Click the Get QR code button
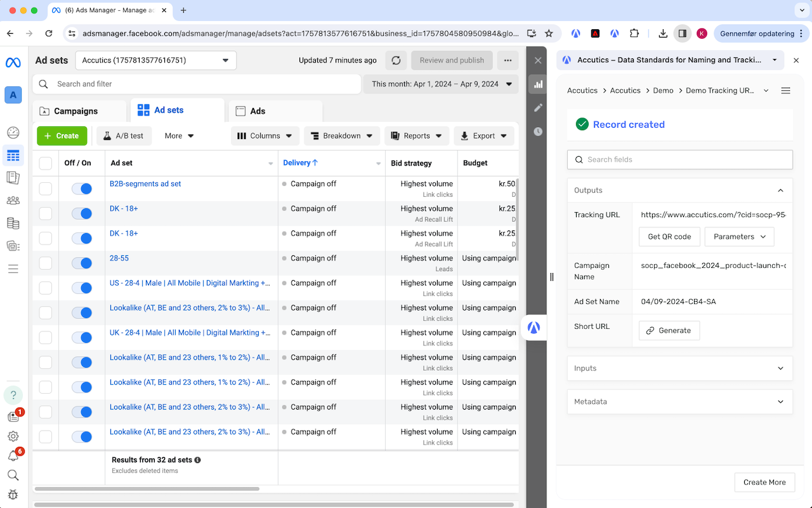Image resolution: width=812 pixels, height=508 pixels. (x=669, y=237)
